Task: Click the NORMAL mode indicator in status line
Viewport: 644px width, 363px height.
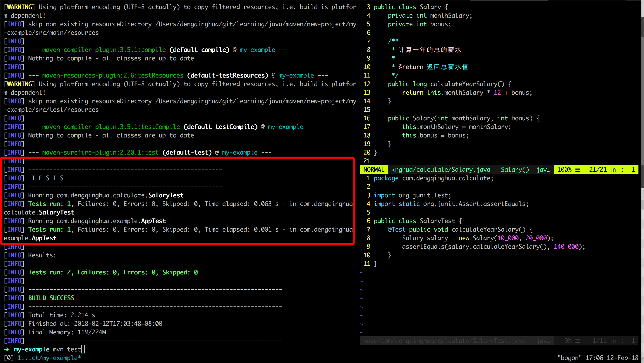Action: point(373,170)
